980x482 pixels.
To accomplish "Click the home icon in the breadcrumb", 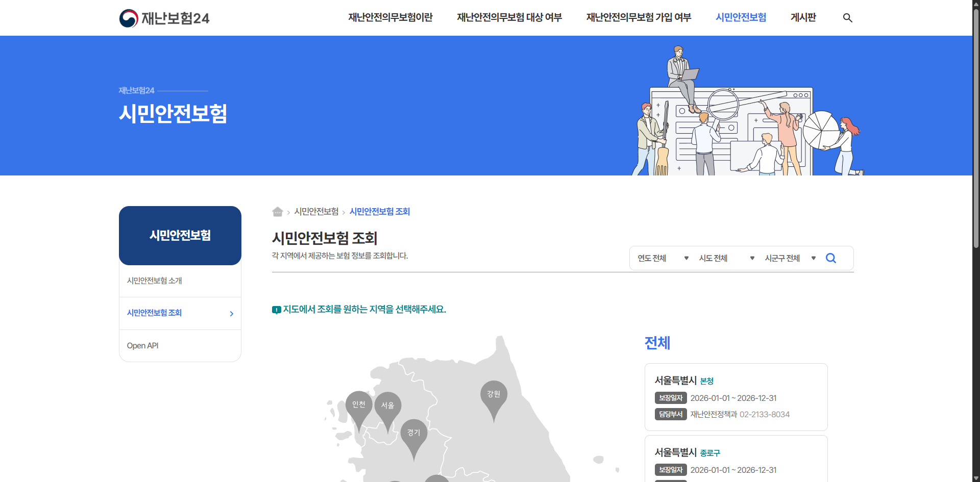I will pyautogui.click(x=277, y=212).
